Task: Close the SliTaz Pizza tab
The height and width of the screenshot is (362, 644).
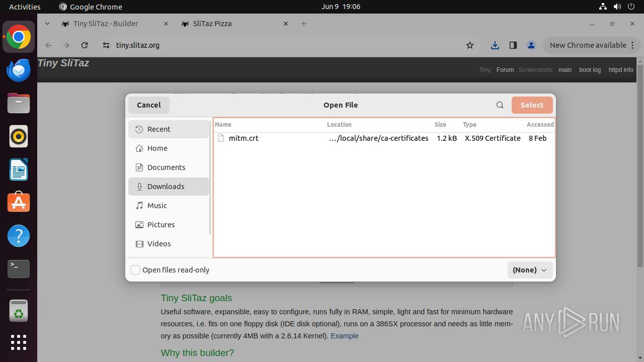Action: click(x=286, y=24)
